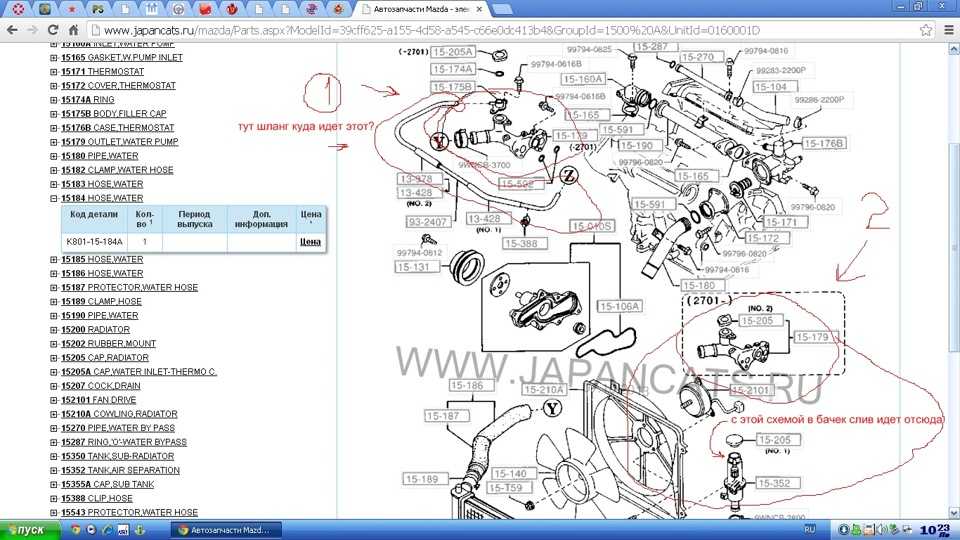Click diagram label 15-175B
Screen dimensions: 960x540
pos(453,87)
